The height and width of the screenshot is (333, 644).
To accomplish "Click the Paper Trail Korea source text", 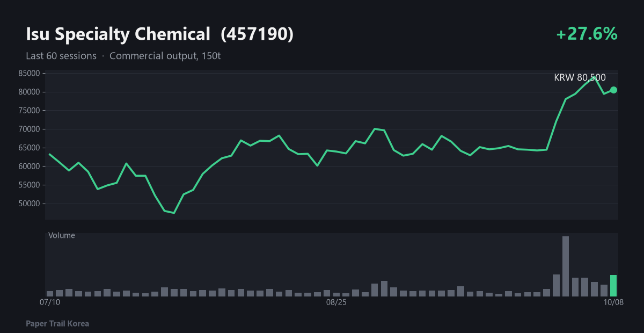I will pos(57,324).
